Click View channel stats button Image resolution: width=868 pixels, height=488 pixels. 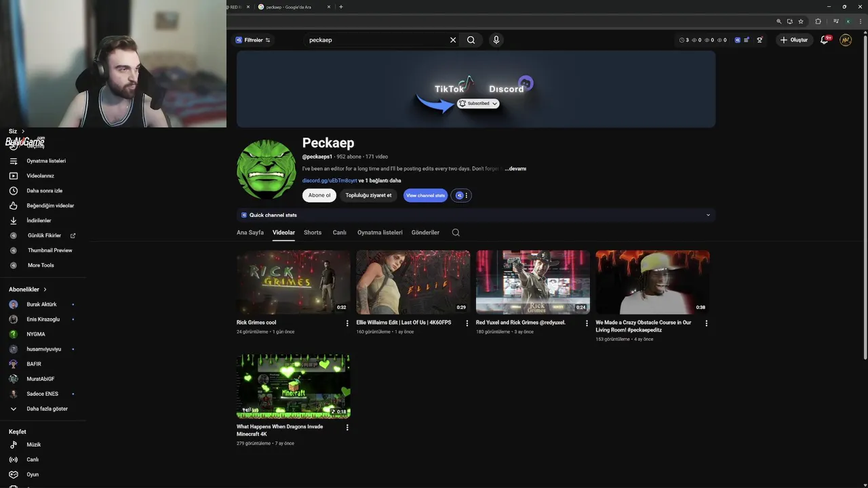click(x=426, y=195)
